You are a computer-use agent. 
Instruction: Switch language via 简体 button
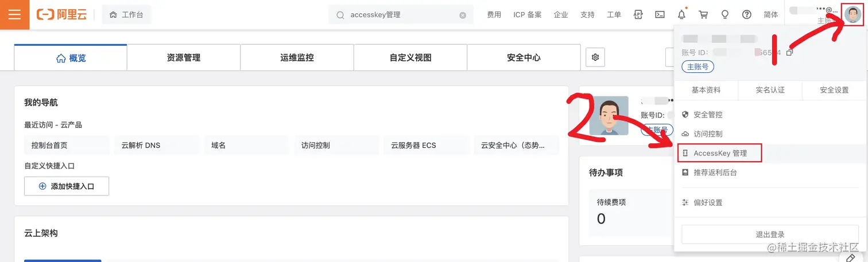(x=771, y=15)
